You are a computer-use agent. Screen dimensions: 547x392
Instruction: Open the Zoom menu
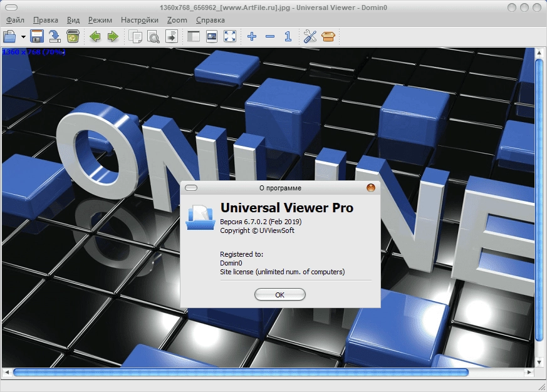click(x=177, y=20)
